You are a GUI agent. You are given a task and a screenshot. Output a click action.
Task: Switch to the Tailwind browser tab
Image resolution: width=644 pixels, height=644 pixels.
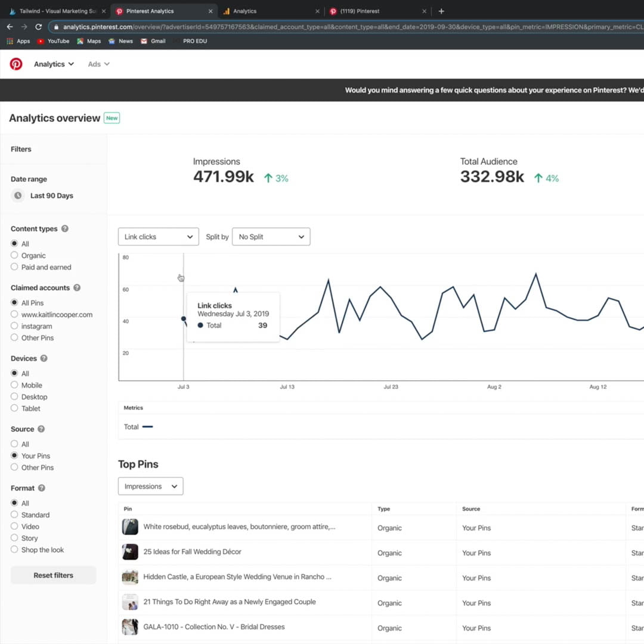pyautogui.click(x=54, y=11)
